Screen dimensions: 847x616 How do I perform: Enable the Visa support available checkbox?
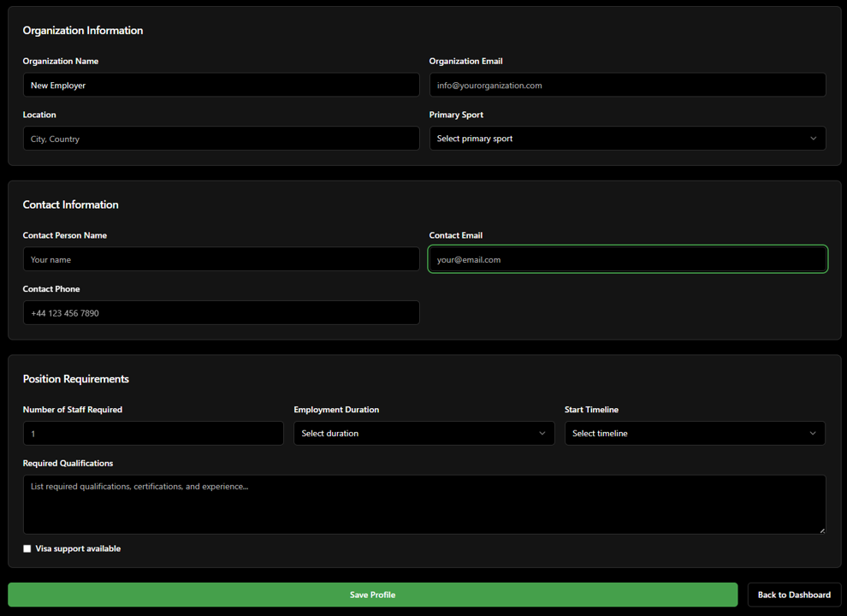pos(27,548)
